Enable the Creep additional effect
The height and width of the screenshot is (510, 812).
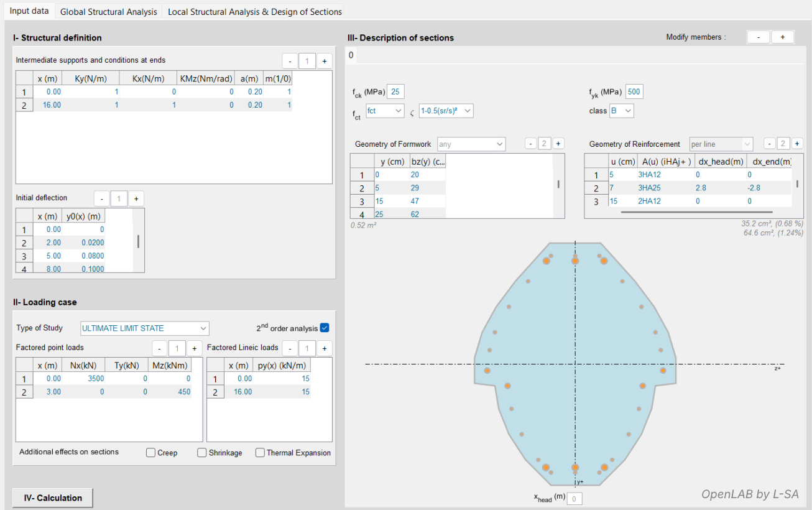[x=150, y=453]
